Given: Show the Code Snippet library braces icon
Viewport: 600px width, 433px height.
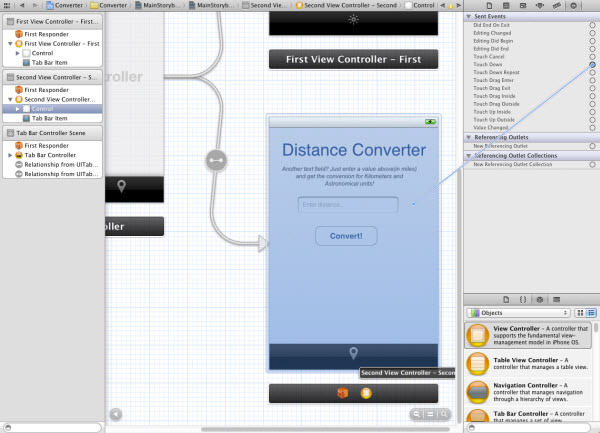Looking at the screenshot, I should pos(523,300).
